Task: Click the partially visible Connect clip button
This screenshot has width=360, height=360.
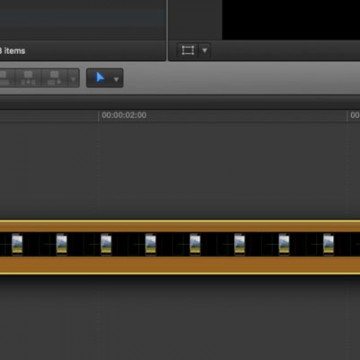Action: (x=7, y=78)
